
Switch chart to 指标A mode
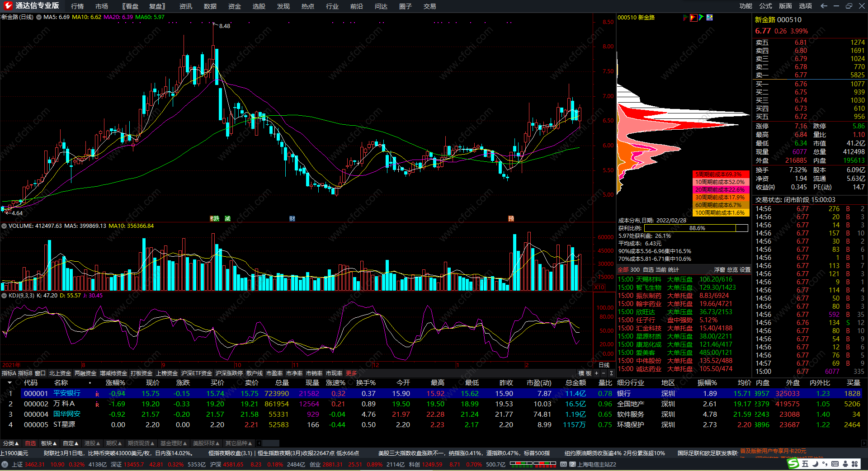click(x=9, y=373)
